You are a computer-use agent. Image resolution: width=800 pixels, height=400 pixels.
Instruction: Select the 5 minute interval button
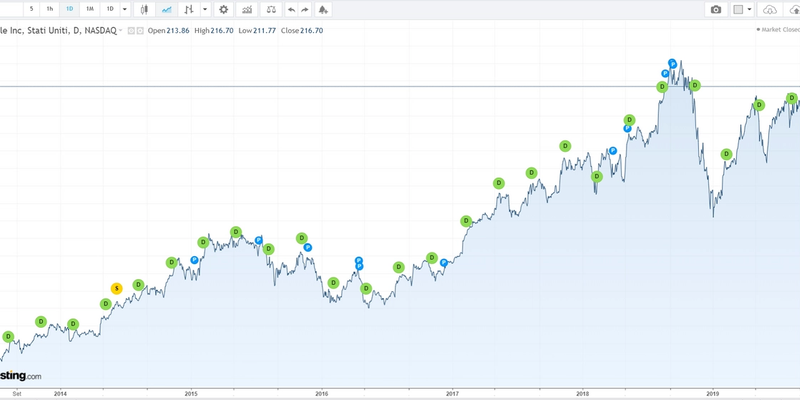point(32,9)
